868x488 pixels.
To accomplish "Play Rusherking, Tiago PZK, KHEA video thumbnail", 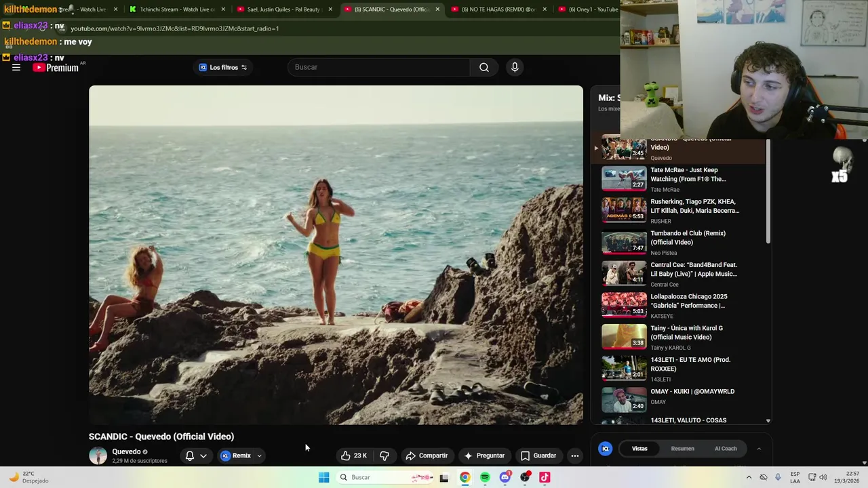I will 624,210.
